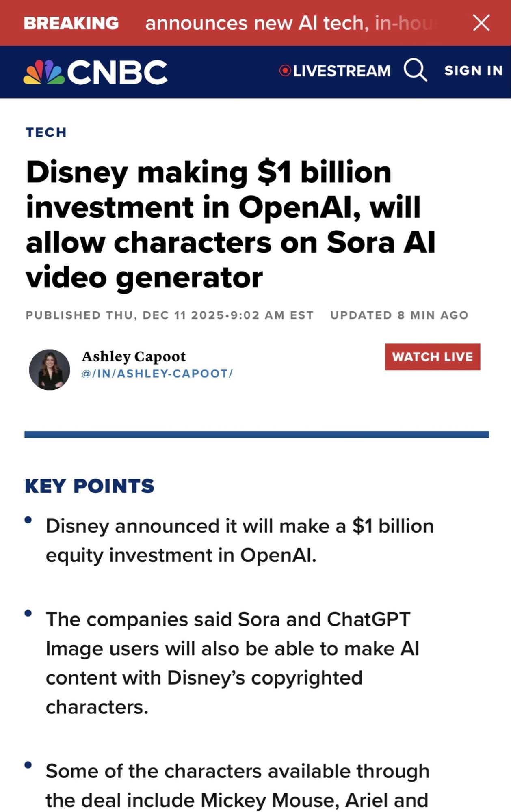Go to the TECH section

click(x=46, y=132)
